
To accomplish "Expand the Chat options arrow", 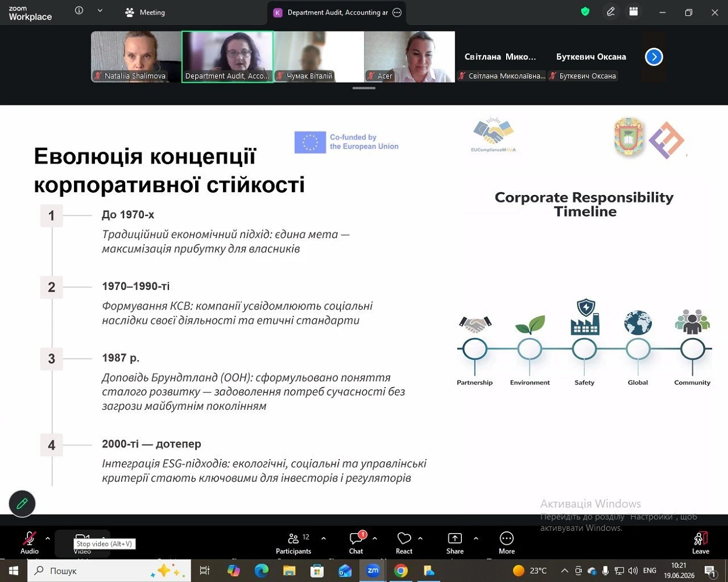I will 374,538.
